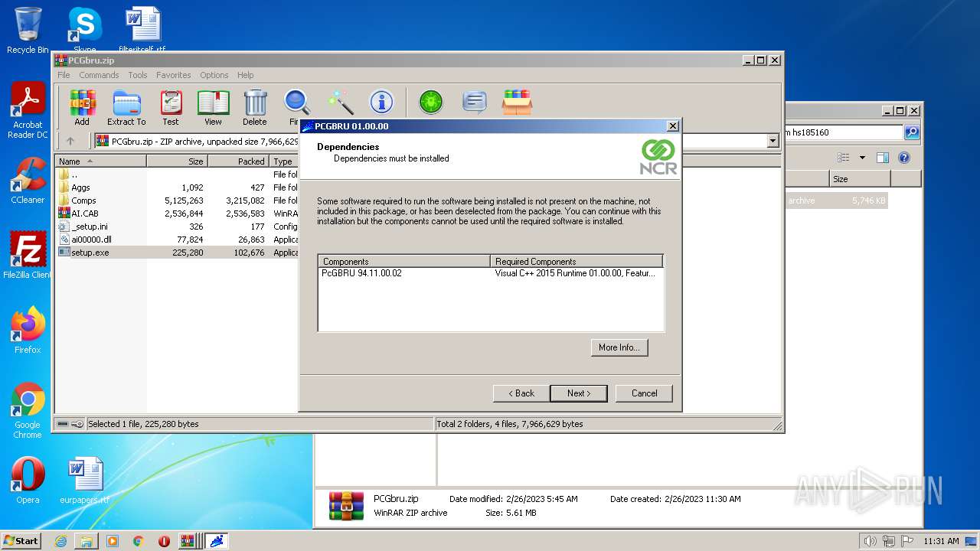Open the File menu in WinRAR
This screenshot has width=980, height=551.
pos(64,75)
